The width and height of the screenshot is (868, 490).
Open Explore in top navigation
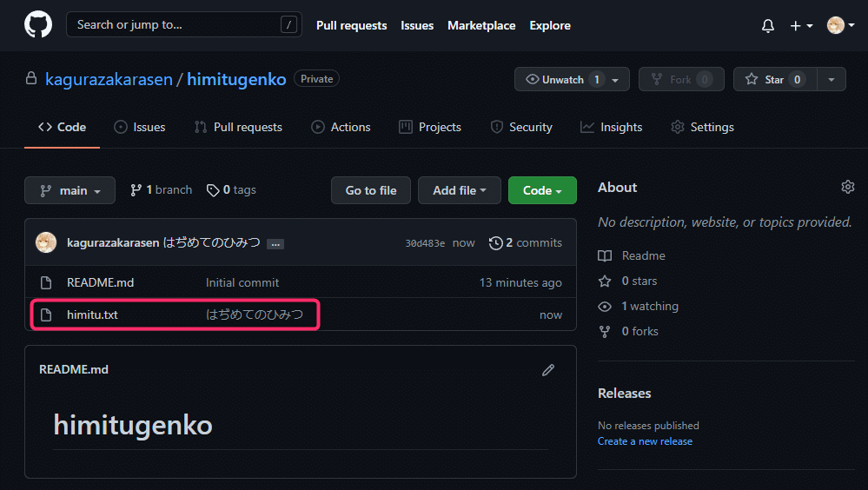pos(550,25)
